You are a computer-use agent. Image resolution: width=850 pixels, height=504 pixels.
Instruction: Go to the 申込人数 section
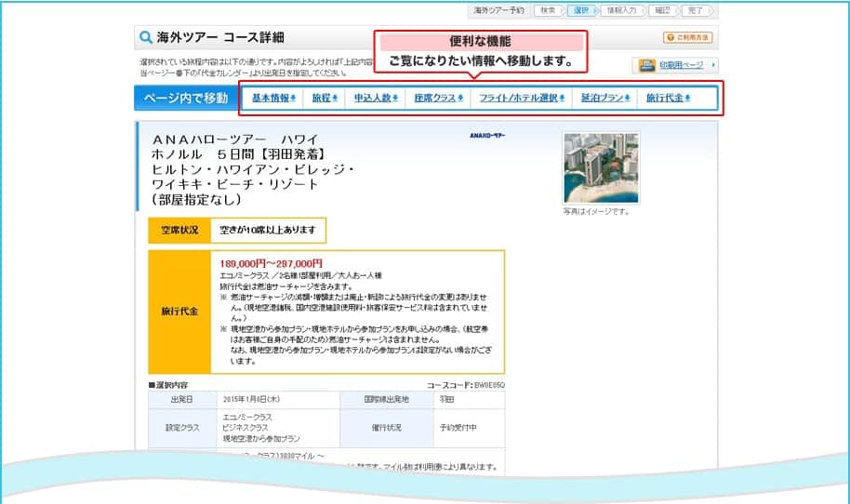[x=375, y=99]
